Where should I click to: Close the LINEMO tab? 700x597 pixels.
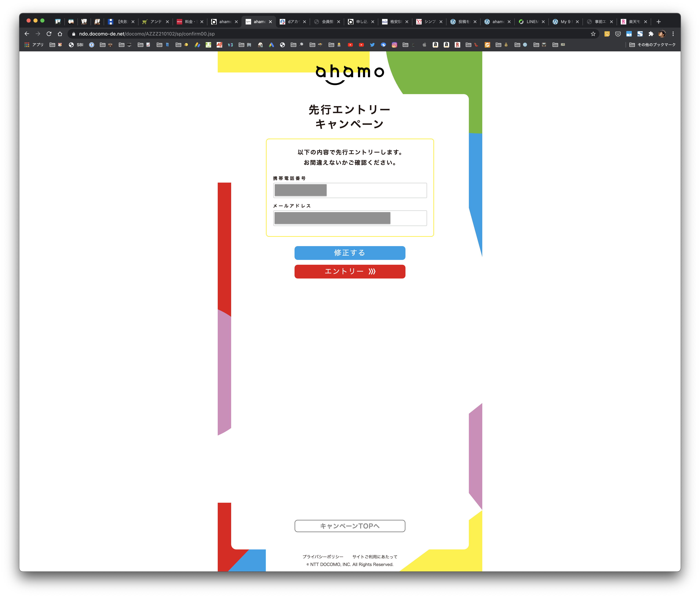(x=543, y=22)
